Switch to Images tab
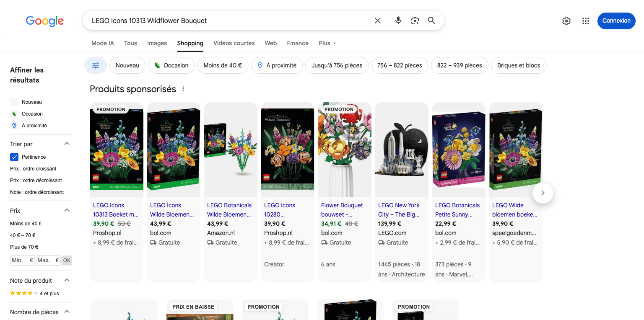Screen dimensions: 644x320 157,43
